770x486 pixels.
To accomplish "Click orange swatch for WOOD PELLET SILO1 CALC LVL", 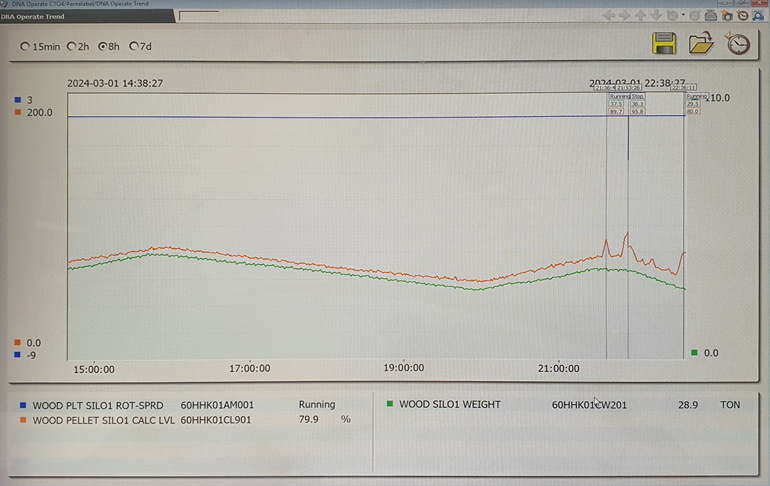I will pos(23,421).
